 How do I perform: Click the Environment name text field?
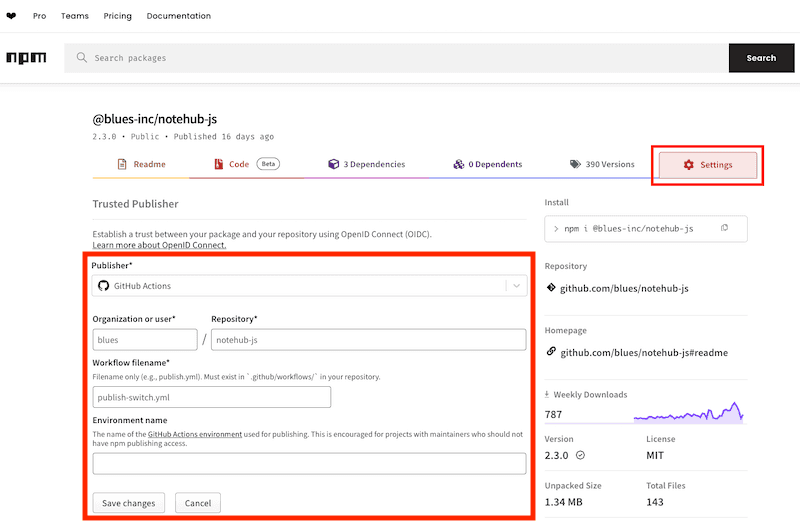pos(309,463)
